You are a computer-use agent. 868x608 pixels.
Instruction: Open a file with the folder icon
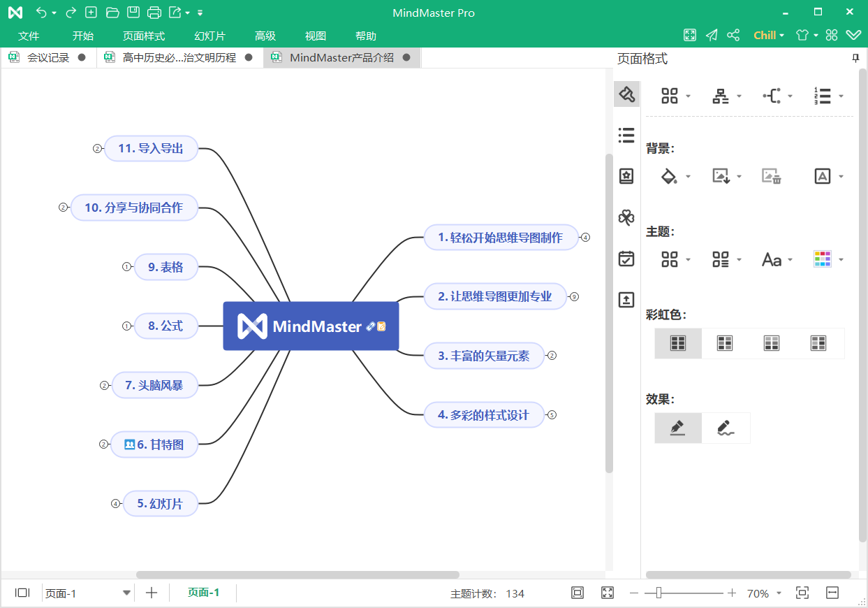click(112, 13)
